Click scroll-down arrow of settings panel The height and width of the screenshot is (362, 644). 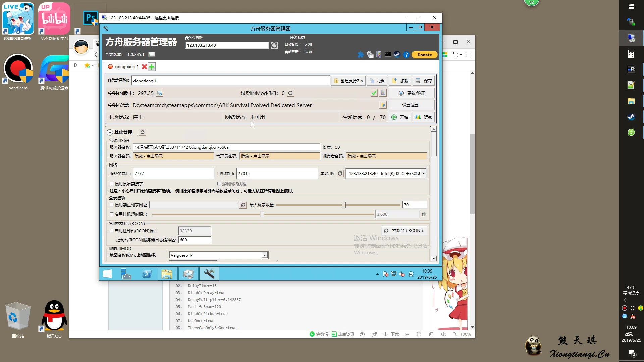[x=434, y=258]
